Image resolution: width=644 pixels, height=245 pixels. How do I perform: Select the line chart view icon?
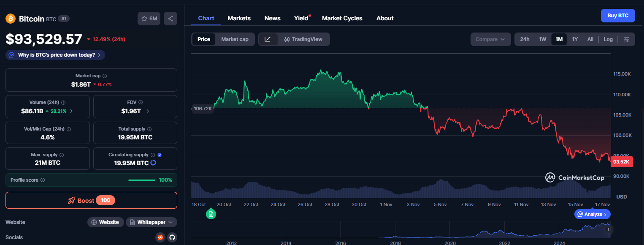coord(268,39)
